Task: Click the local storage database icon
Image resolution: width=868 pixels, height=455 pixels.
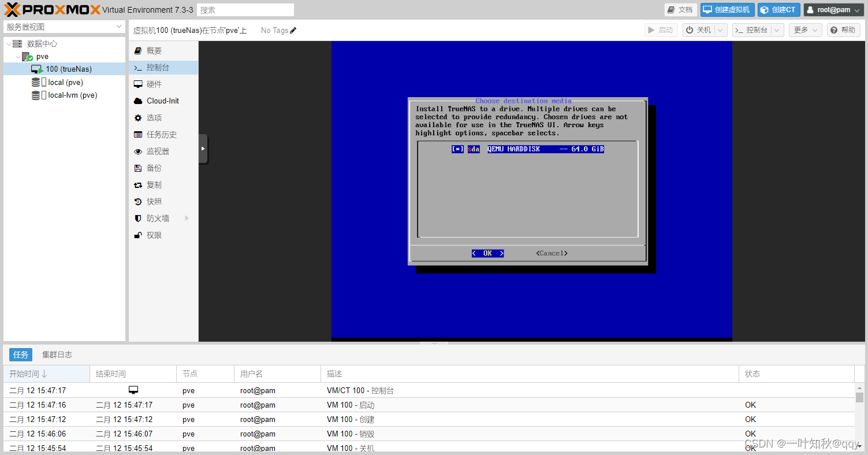Action: pyautogui.click(x=36, y=82)
